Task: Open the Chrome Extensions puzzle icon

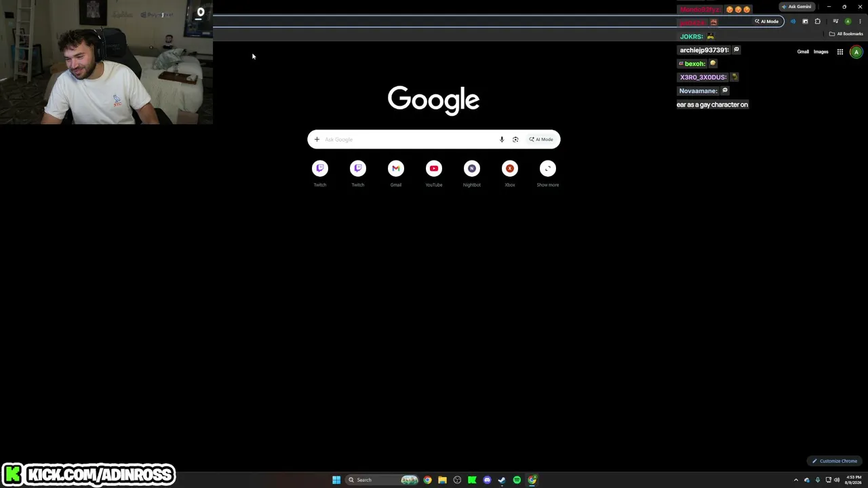Action: 818,22
